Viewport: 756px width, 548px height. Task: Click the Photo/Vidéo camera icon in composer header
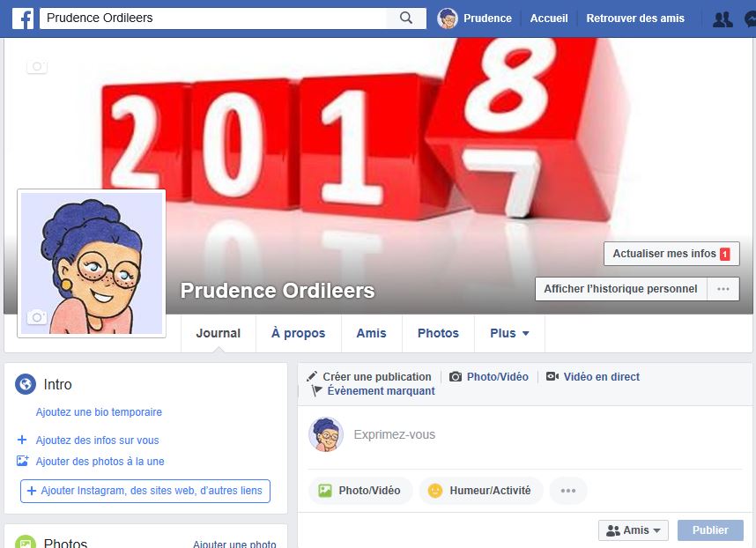(x=456, y=377)
